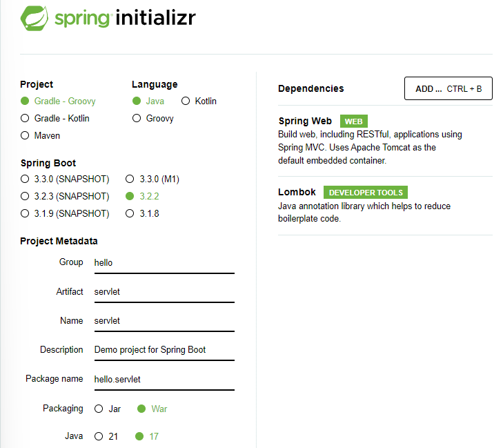Image resolution: width=503 pixels, height=448 pixels.
Task: Edit the Group field containing hello
Action: coord(164,263)
